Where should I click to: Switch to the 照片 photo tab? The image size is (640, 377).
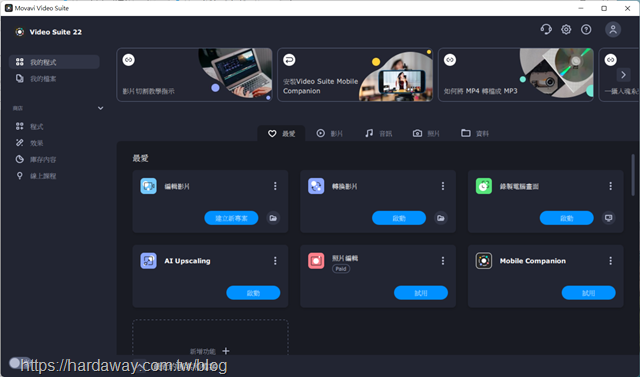tap(426, 133)
